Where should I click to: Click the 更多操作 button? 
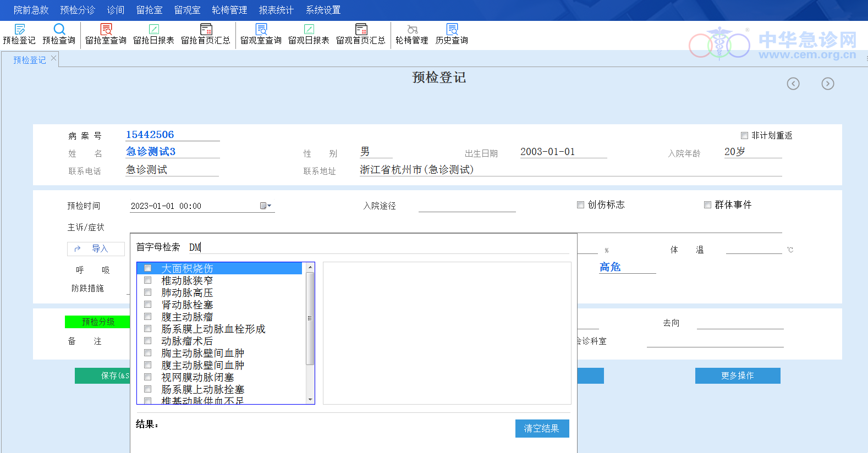point(737,375)
